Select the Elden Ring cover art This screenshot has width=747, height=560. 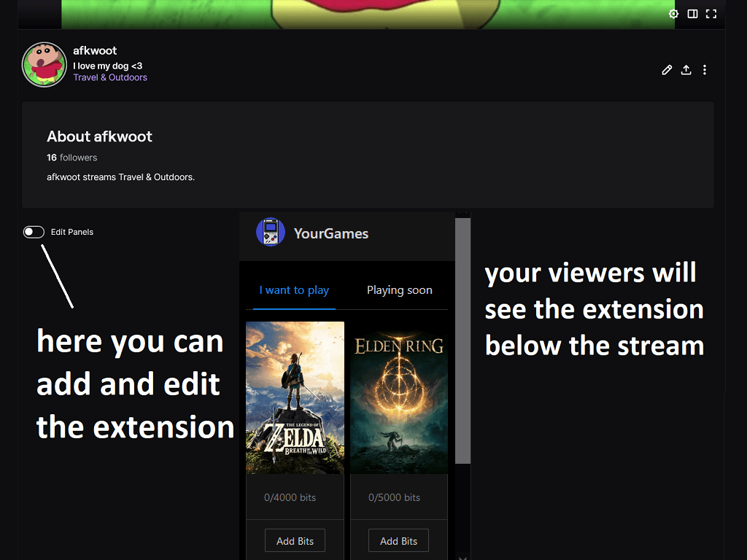tap(398, 397)
